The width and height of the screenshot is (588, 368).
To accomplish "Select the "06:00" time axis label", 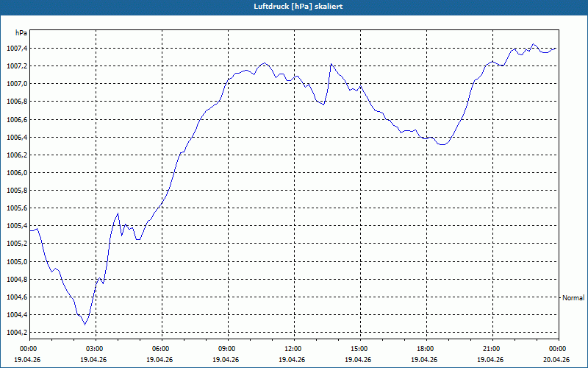I will coord(162,349).
